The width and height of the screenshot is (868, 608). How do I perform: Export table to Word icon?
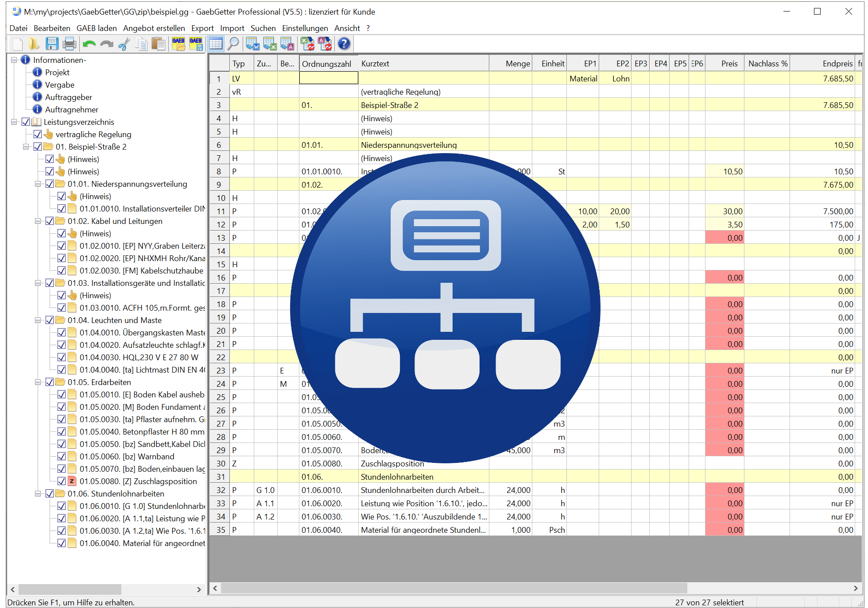[x=253, y=44]
